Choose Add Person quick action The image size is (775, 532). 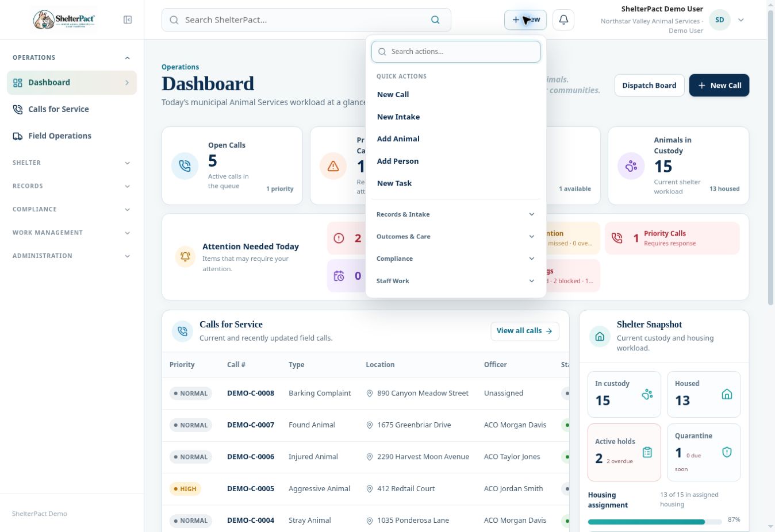[455, 161]
